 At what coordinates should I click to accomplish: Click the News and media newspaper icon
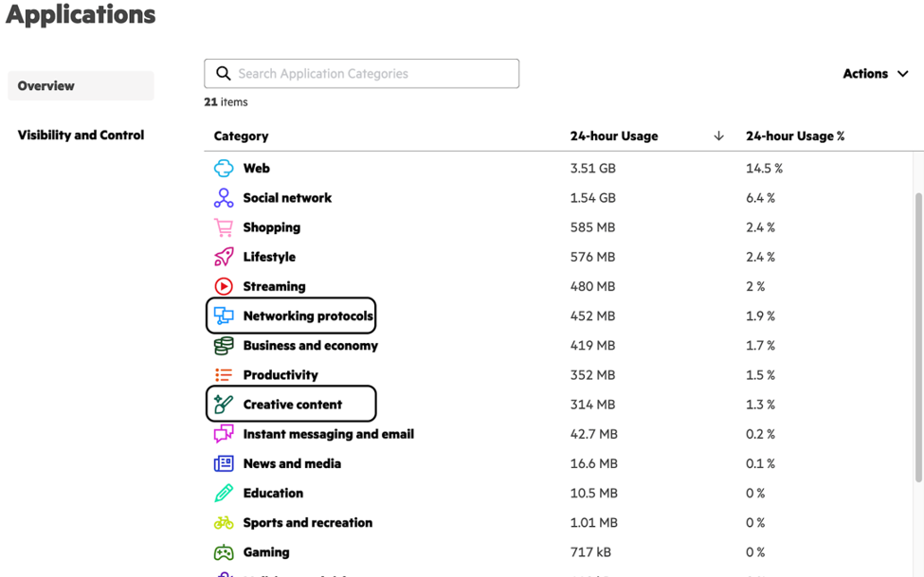224,463
